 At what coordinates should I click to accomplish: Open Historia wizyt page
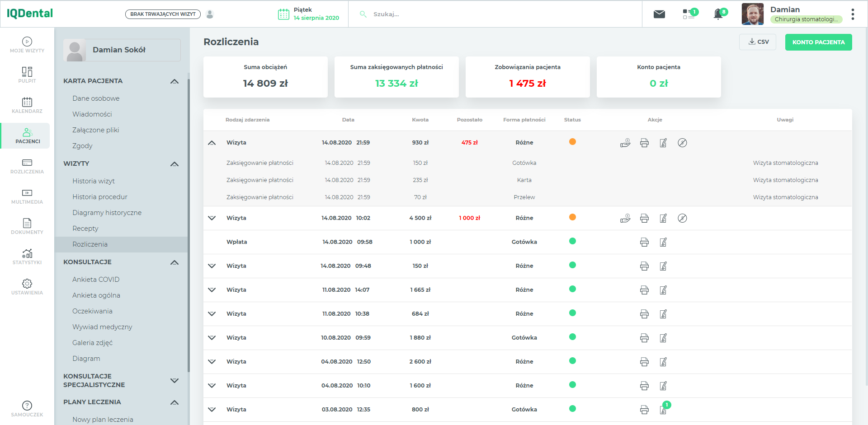[x=94, y=181]
